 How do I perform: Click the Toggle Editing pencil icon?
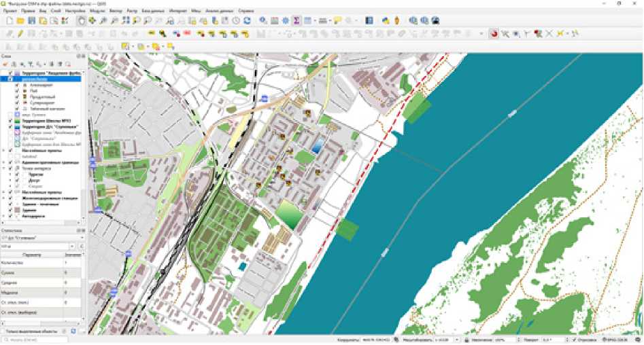[x=21, y=33]
